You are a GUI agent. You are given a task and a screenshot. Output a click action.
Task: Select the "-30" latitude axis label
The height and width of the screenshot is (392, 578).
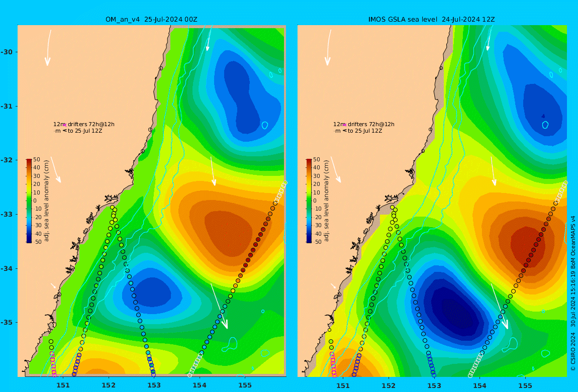click(6, 52)
